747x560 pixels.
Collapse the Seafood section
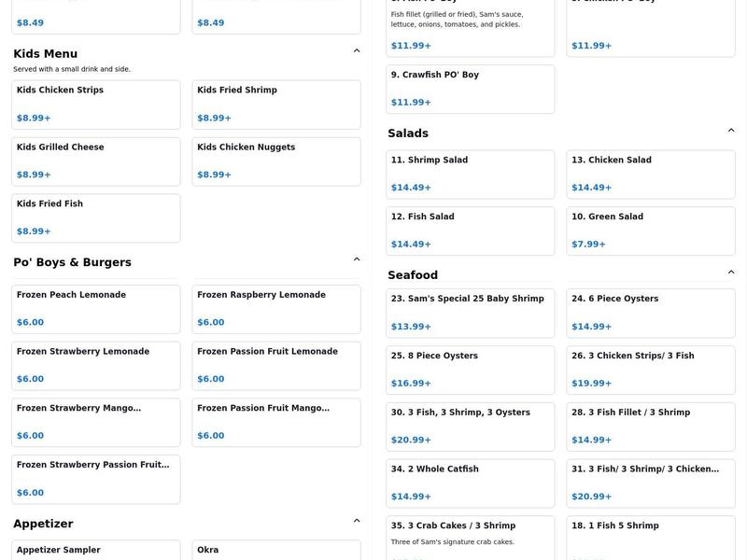pyautogui.click(x=731, y=273)
